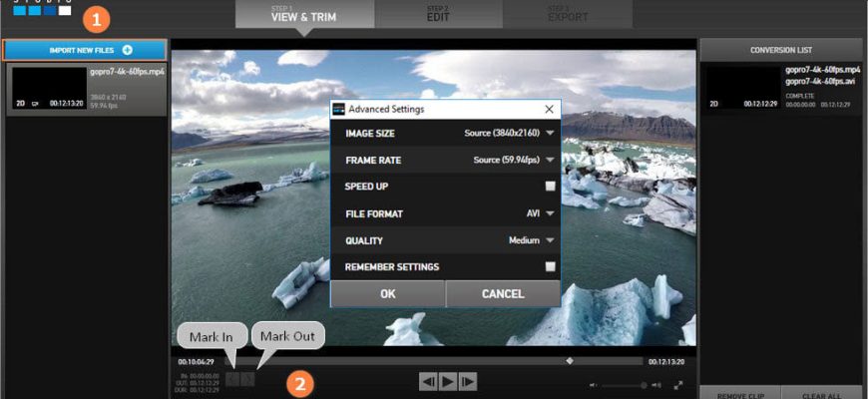
Task: Click the total duration 00:12:13:20
Action: click(x=667, y=362)
